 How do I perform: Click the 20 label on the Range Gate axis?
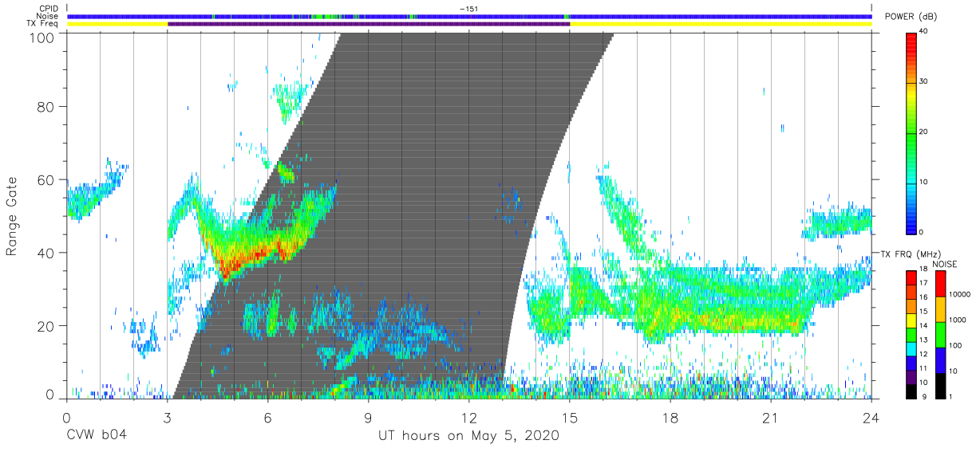[47, 326]
